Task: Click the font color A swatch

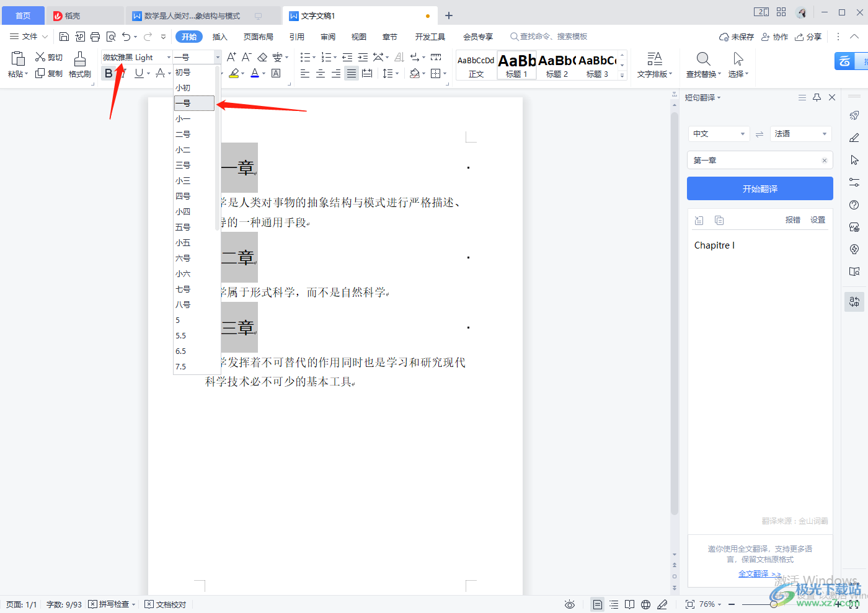Action: click(255, 73)
